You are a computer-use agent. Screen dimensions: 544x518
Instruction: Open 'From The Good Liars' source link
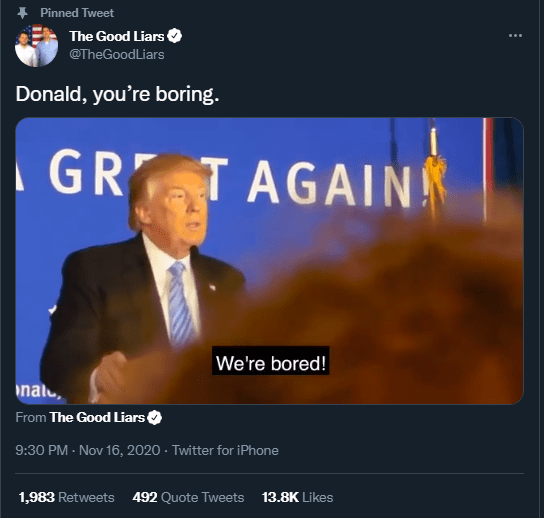click(x=88, y=417)
